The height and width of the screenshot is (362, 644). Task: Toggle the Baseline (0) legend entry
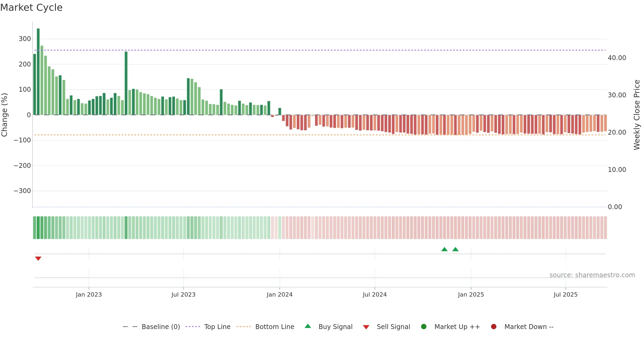click(151, 327)
